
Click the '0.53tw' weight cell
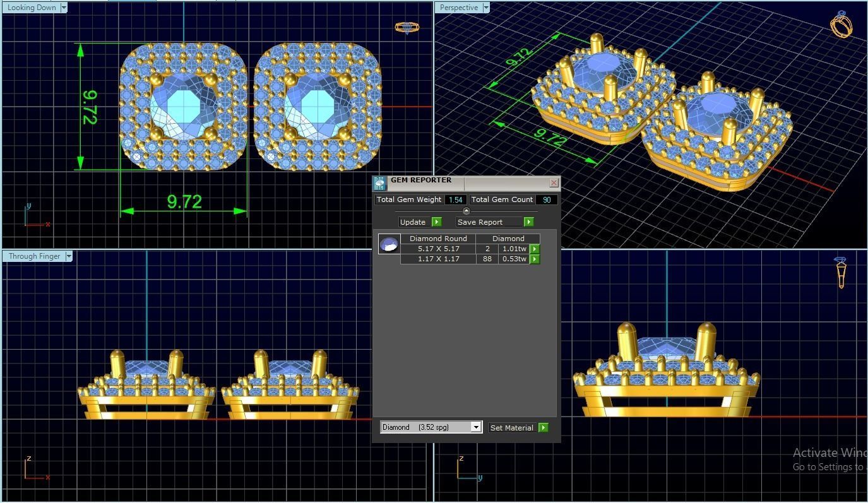514,259
